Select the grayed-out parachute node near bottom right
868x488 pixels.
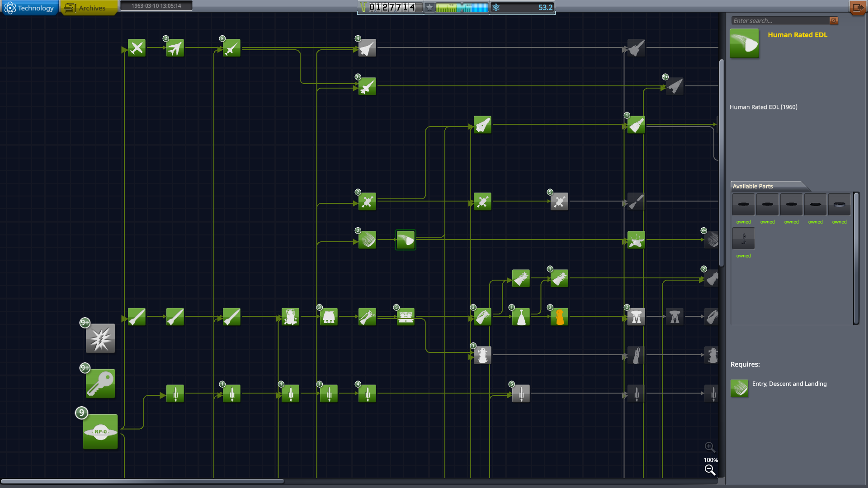[675, 317]
